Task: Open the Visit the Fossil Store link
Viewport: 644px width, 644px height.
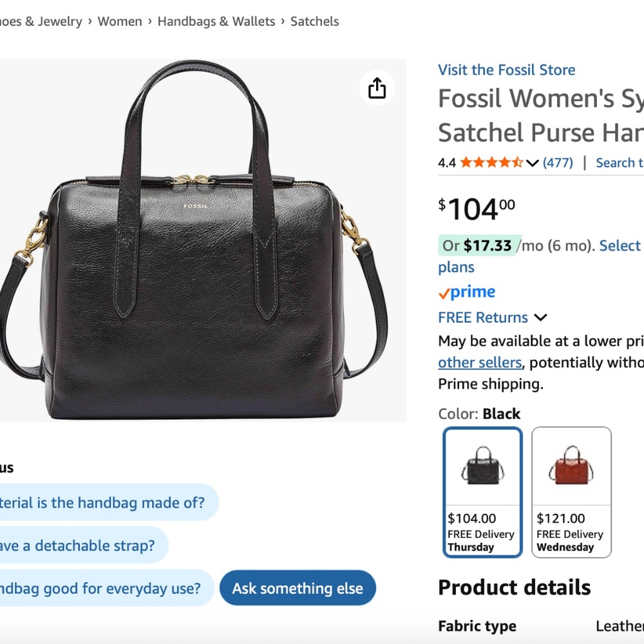Action: tap(506, 70)
